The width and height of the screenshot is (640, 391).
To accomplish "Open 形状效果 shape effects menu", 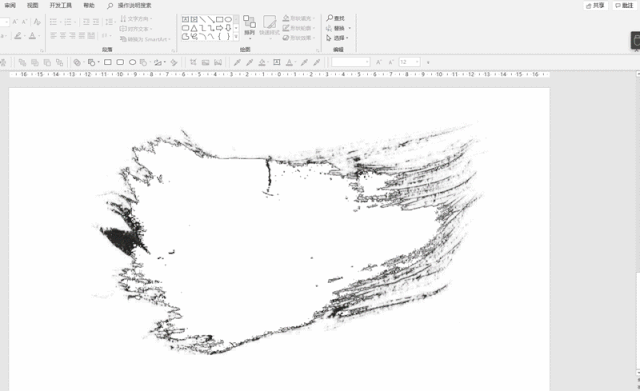I will pyautogui.click(x=299, y=38).
